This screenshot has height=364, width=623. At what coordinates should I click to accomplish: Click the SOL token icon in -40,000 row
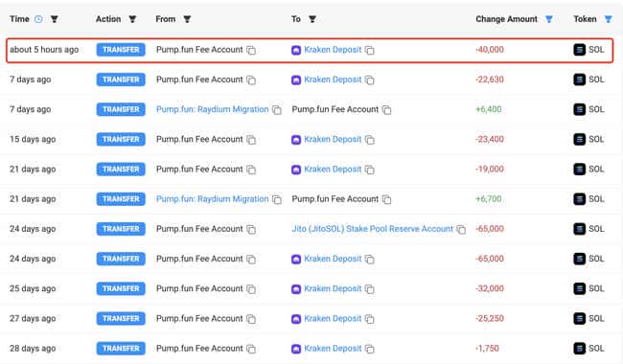[579, 50]
